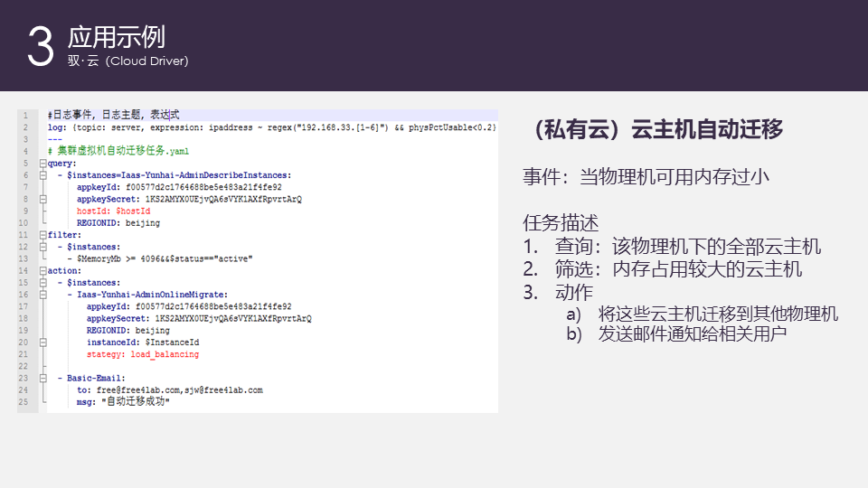Click line number 25 in gutter
Viewport: 868px width, 488px height.
(26, 401)
